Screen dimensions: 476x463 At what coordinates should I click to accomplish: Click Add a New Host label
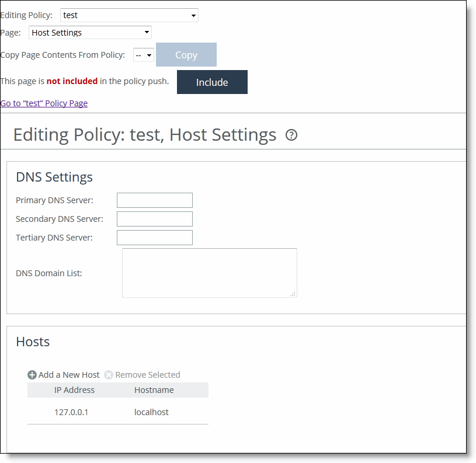(69, 375)
